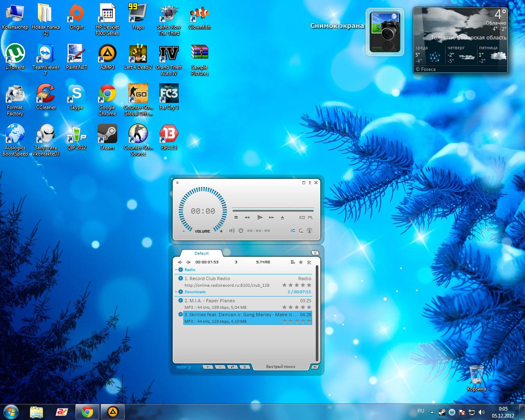Open AIMP scheduler clock icon
This screenshot has height=420, width=525.
[x=241, y=231]
